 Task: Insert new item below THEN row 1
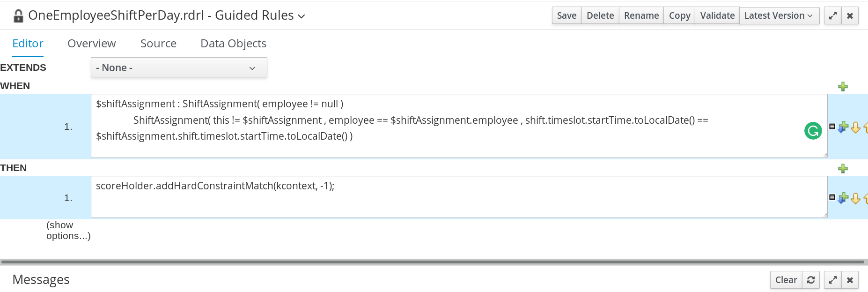tap(843, 198)
